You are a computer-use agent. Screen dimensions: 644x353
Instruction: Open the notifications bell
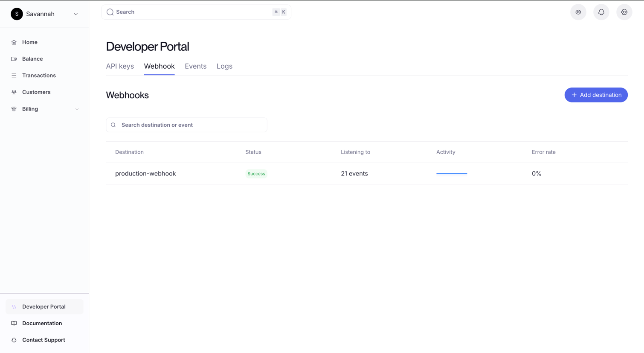[601, 12]
